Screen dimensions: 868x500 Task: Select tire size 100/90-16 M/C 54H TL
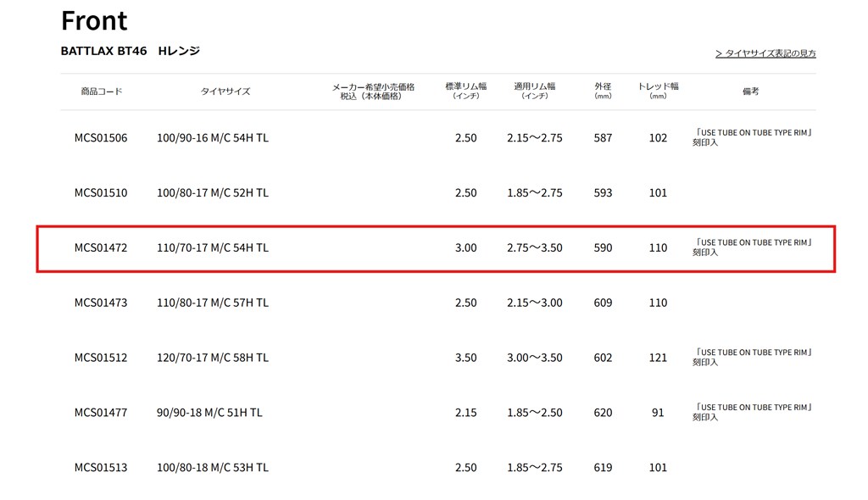[213, 138]
